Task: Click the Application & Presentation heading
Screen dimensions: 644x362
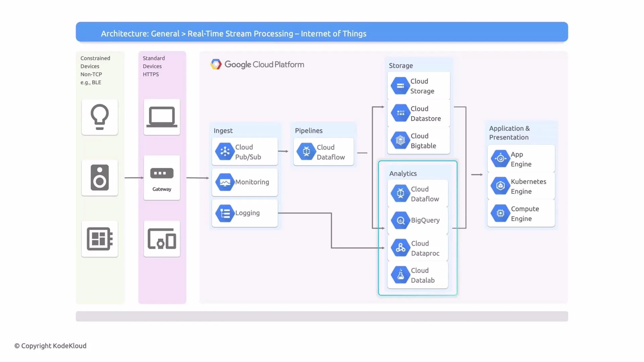Action: click(x=509, y=133)
